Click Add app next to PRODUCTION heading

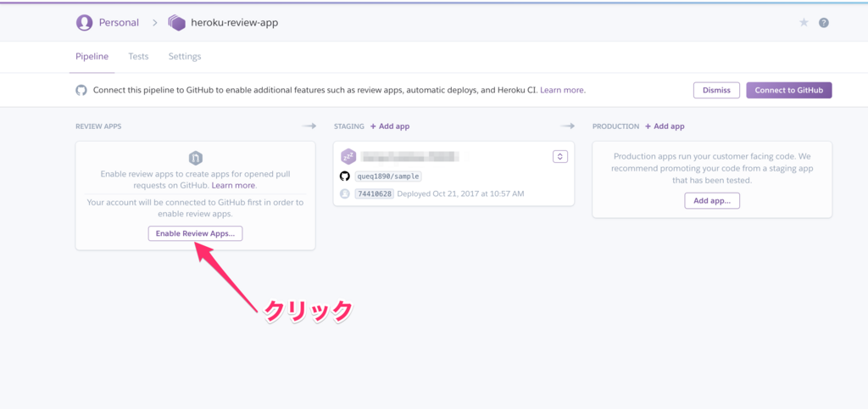665,126
